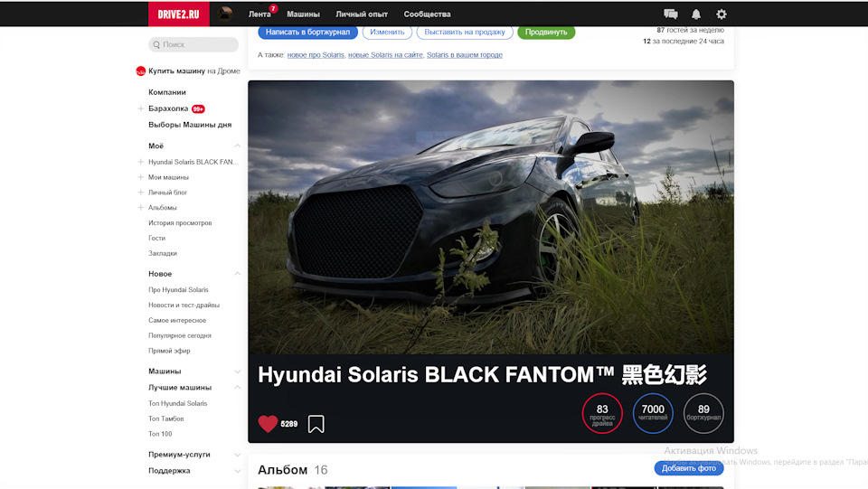Click Выставить на продажу button
The image size is (868, 489).
[x=465, y=32]
